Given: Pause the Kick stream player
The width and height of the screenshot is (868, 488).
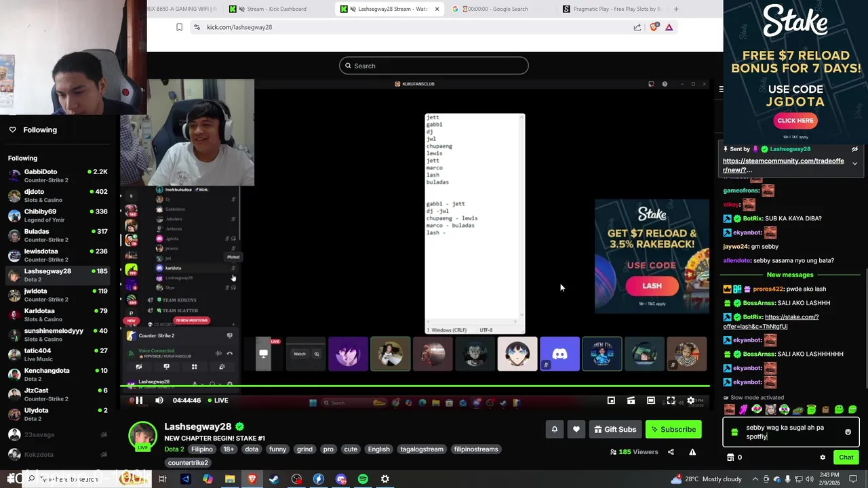Looking at the screenshot, I should pos(139,401).
